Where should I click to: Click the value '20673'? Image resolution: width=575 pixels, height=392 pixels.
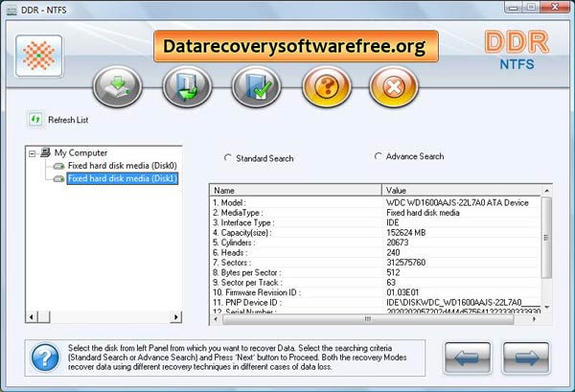click(398, 242)
